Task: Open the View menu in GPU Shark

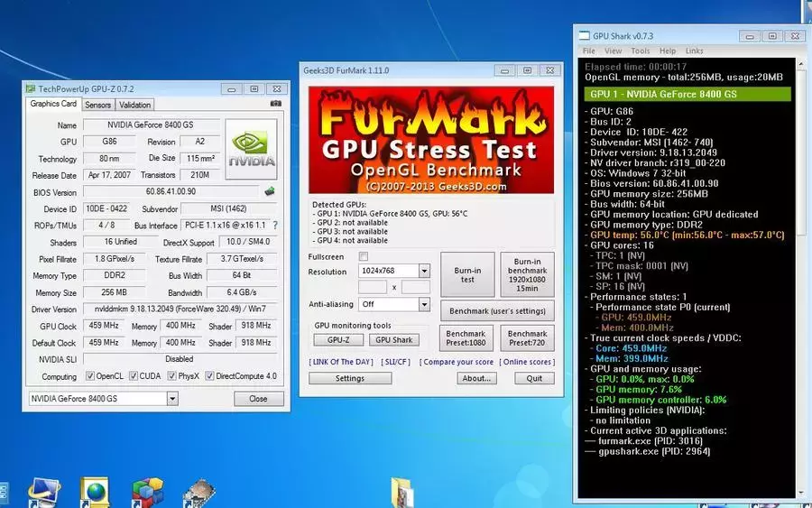Action: point(614,51)
